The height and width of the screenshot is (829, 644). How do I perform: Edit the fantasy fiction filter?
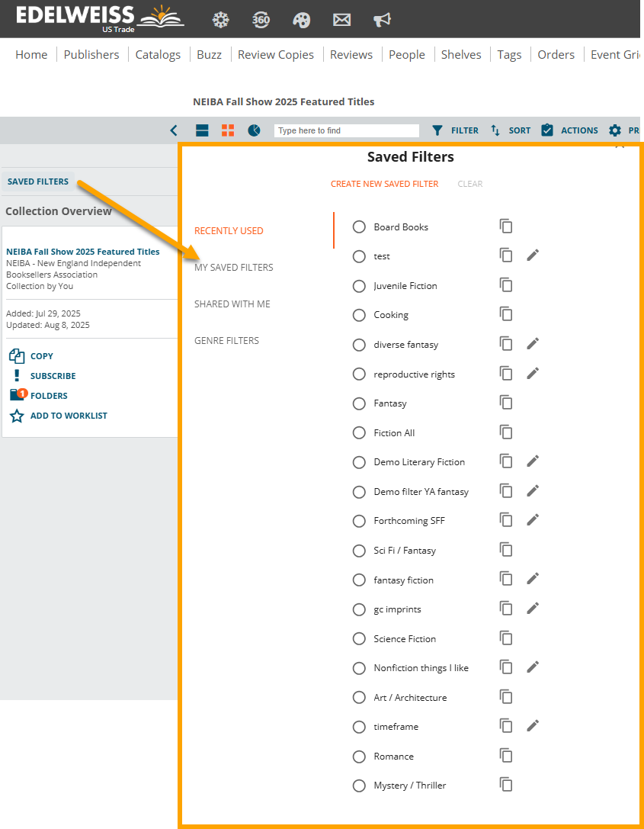[x=533, y=580]
